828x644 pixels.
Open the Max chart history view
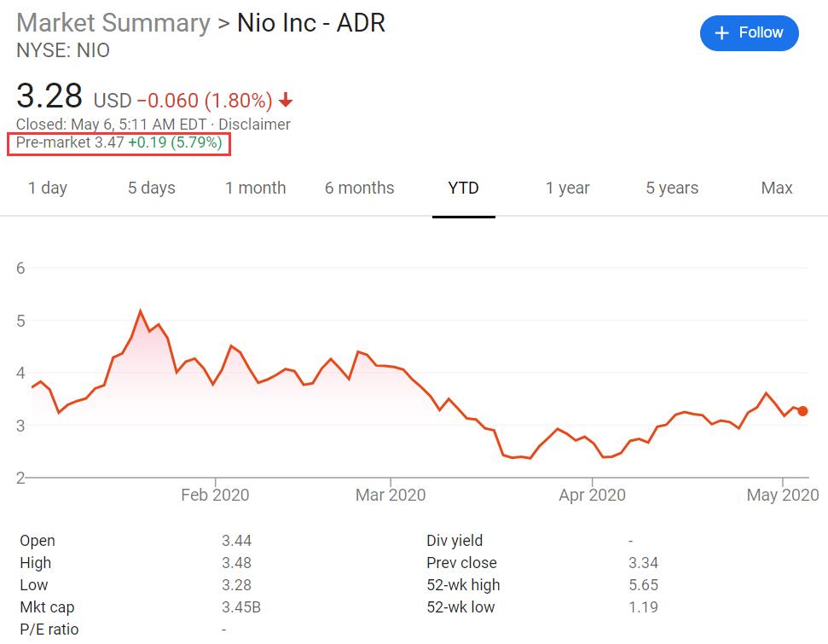pyautogui.click(x=776, y=188)
